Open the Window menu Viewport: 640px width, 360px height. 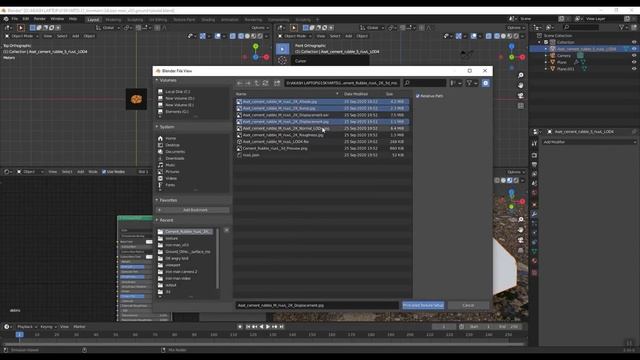tap(57, 19)
